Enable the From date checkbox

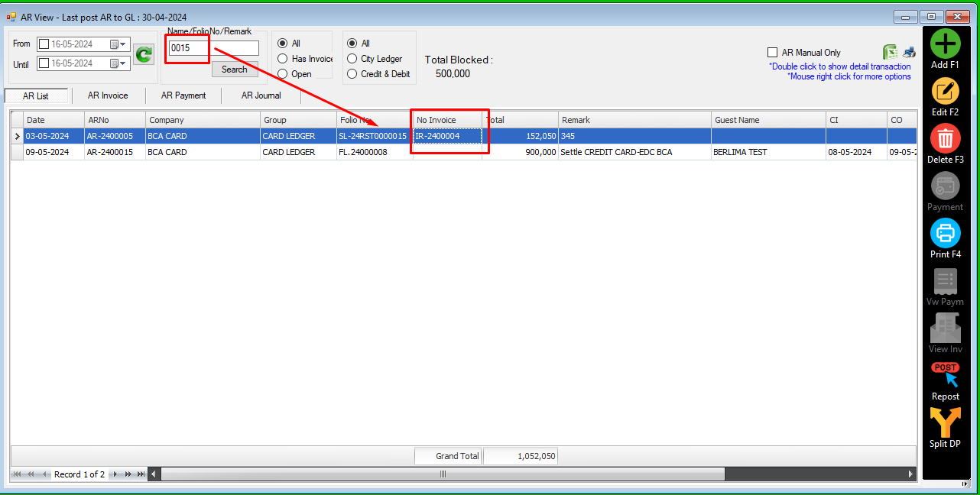point(44,44)
